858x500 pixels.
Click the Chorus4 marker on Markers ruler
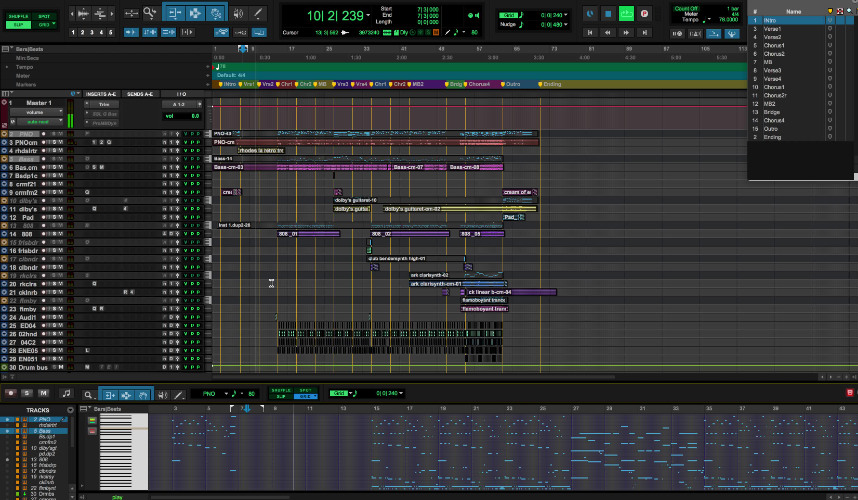pyautogui.click(x=479, y=84)
